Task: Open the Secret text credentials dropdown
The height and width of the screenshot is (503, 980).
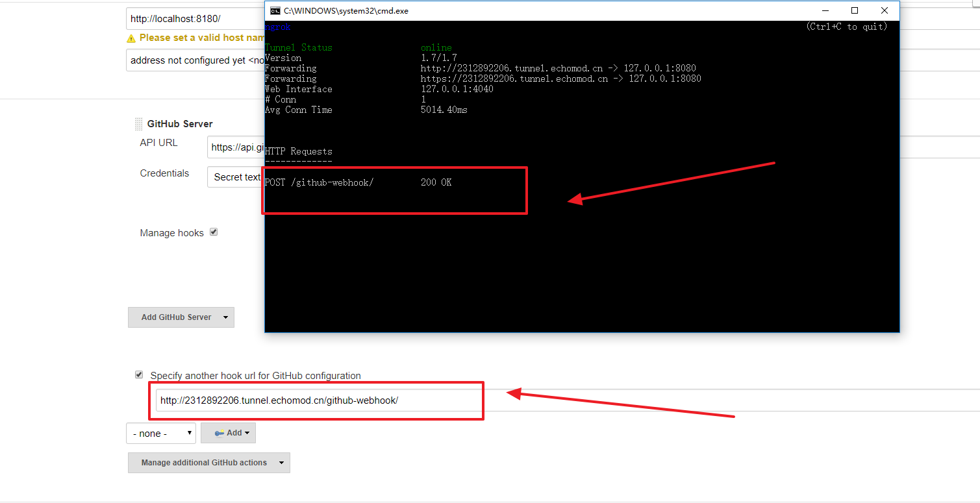Action: click(236, 177)
